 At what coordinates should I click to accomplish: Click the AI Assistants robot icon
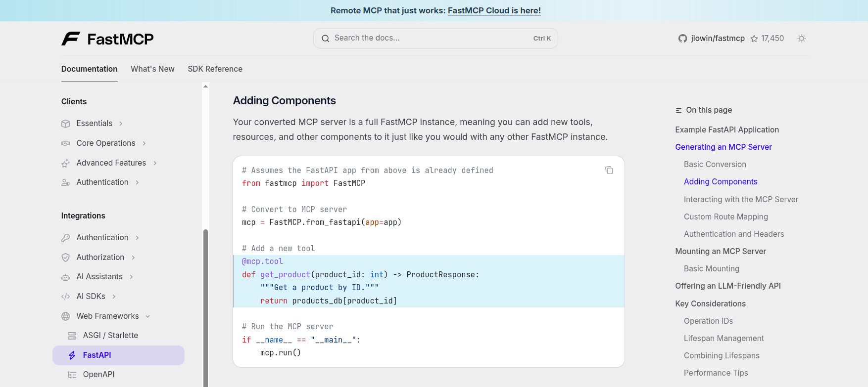tap(65, 277)
